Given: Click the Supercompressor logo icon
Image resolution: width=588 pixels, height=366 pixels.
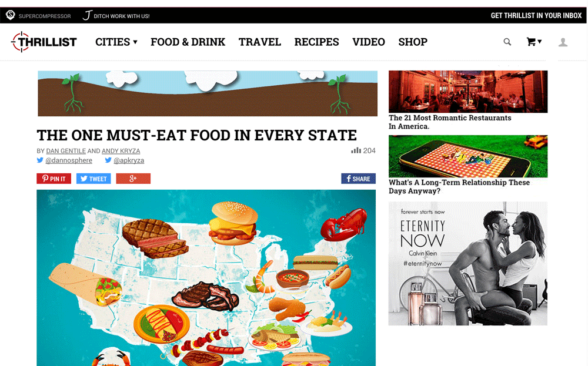Looking at the screenshot, I should (11, 15).
